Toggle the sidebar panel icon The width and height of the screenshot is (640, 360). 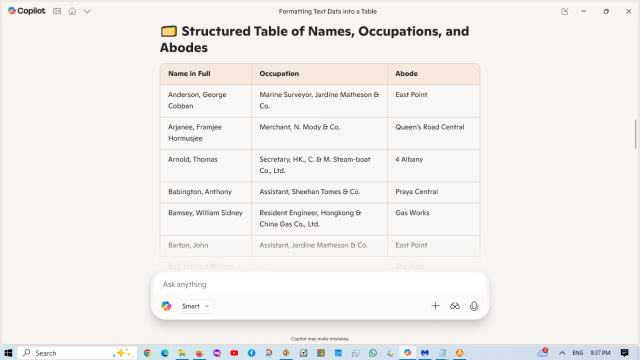click(x=57, y=11)
